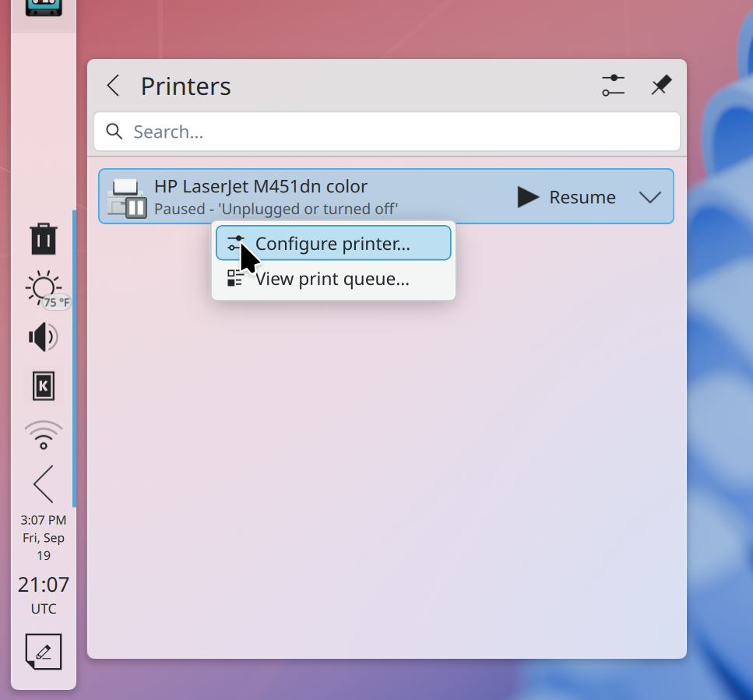
Task: Launch the cassette tape app in panel
Action: point(44,6)
